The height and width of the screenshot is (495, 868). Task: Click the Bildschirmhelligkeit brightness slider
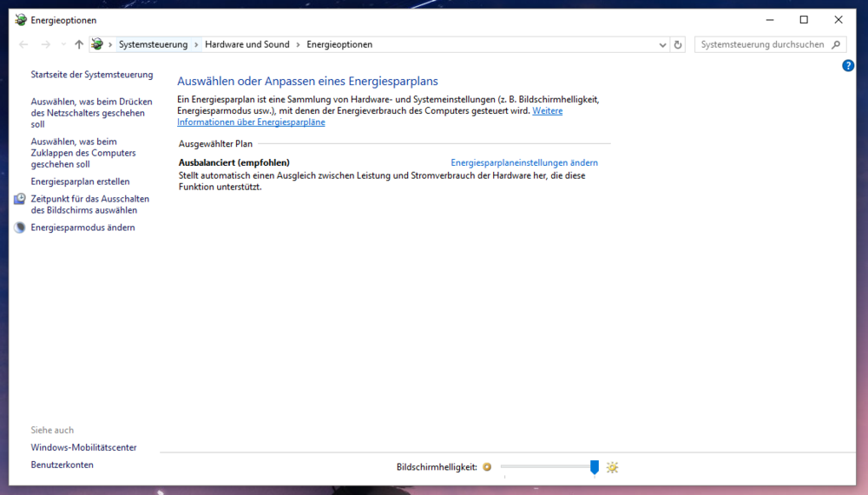click(x=547, y=467)
